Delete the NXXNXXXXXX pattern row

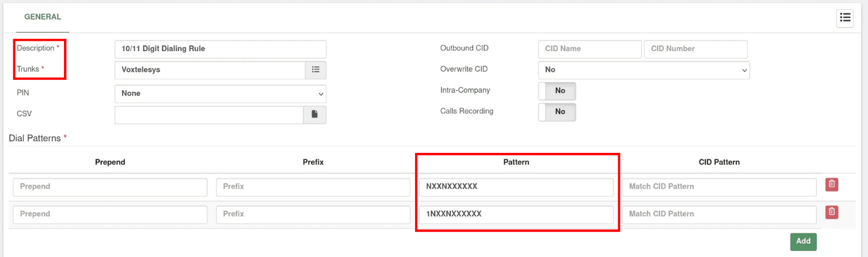point(832,185)
